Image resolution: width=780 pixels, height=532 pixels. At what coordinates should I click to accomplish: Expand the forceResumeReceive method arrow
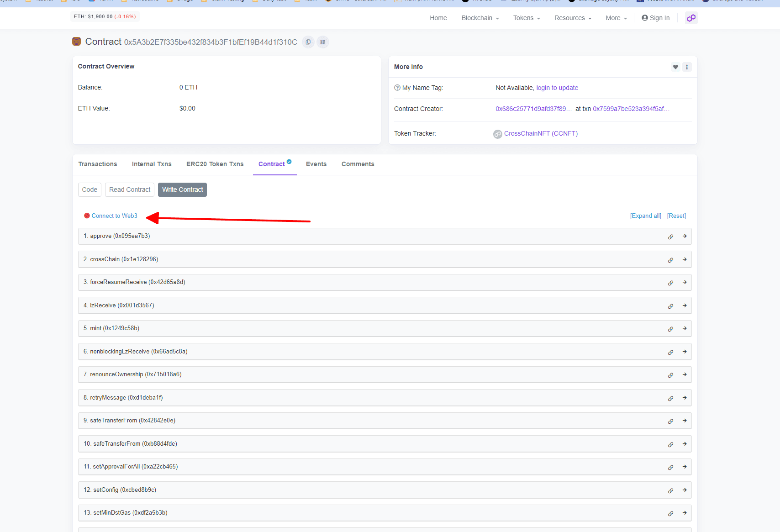click(x=685, y=282)
